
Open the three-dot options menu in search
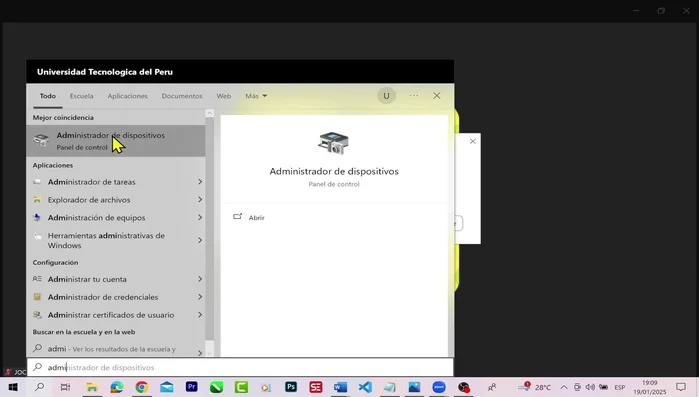click(x=414, y=95)
